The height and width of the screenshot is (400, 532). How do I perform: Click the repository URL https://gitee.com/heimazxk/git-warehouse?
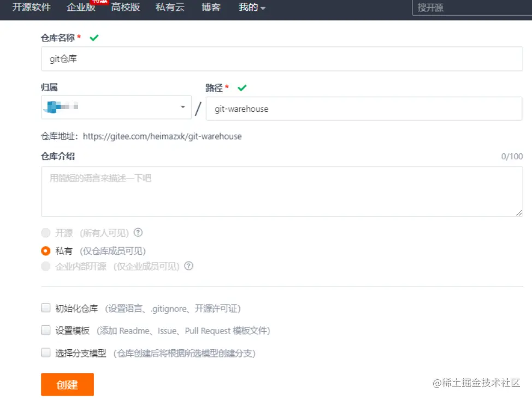pyautogui.click(x=162, y=136)
